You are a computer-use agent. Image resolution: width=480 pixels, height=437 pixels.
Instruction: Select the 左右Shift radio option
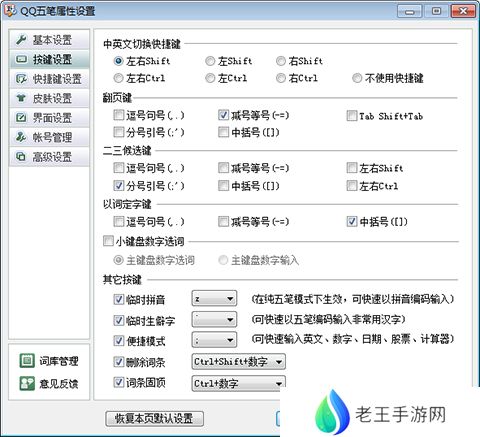pyautogui.click(x=118, y=61)
